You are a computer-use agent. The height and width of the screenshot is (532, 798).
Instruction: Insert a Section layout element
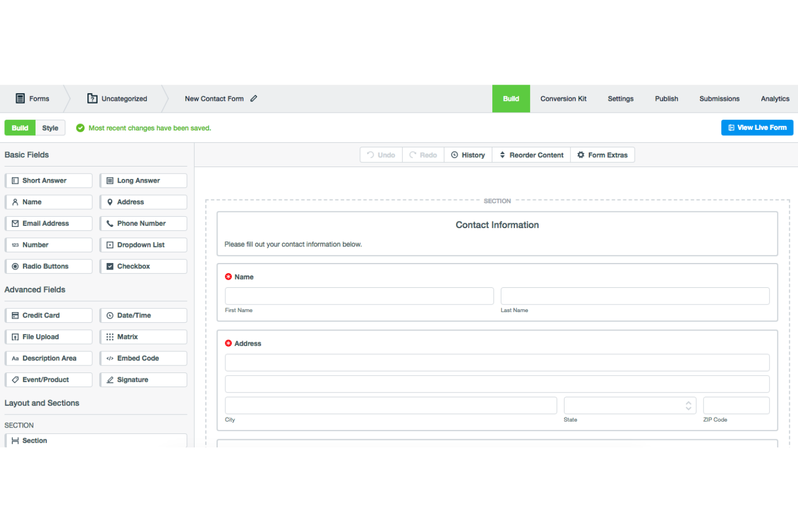(x=96, y=440)
